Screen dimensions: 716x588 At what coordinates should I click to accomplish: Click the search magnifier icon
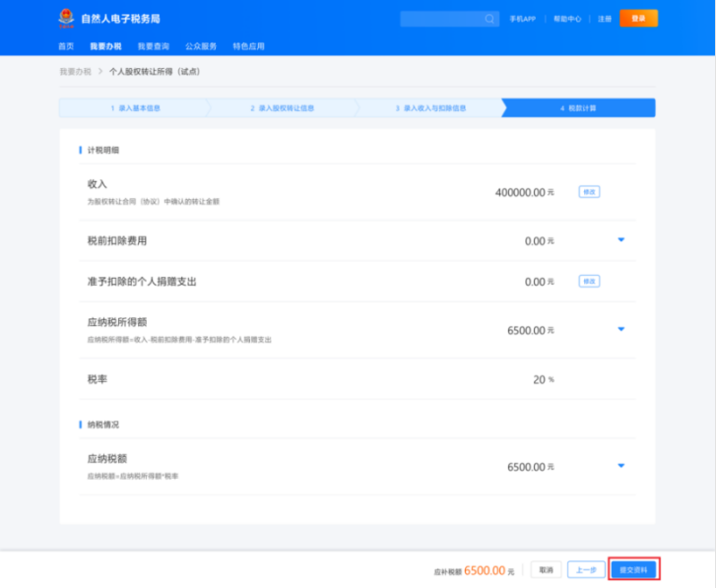(489, 19)
